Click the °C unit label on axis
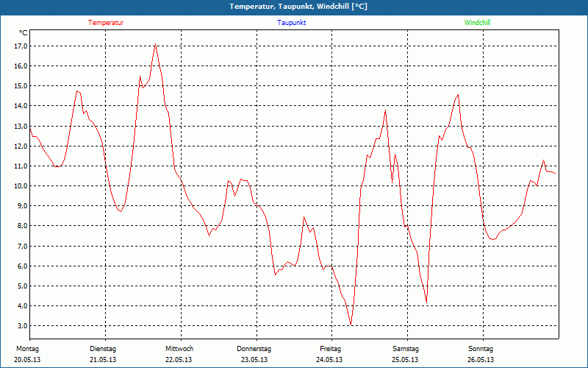588x368 pixels. (x=23, y=33)
